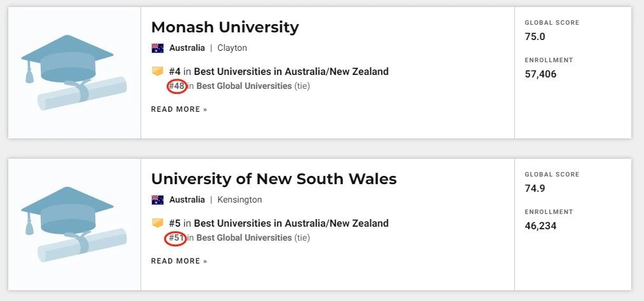Click READ MORE under Monash University
644x301 pixels.
pyautogui.click(x=179, y=109)
